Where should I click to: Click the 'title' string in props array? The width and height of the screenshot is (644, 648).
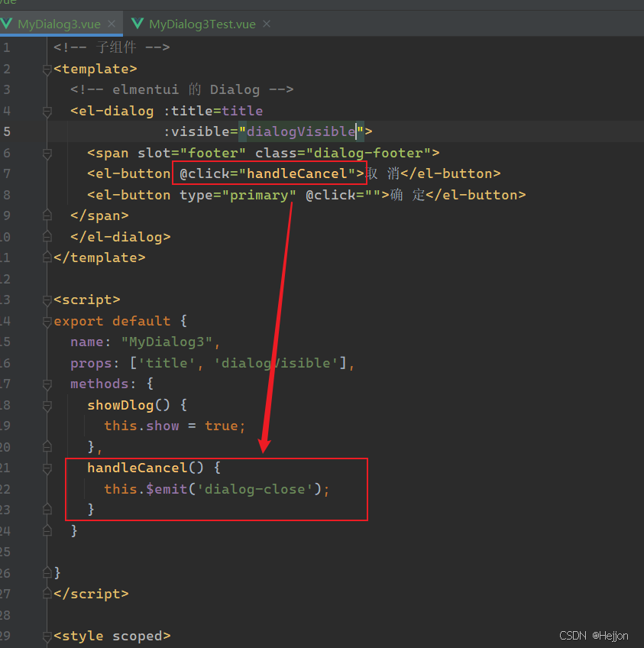[167, 363]
